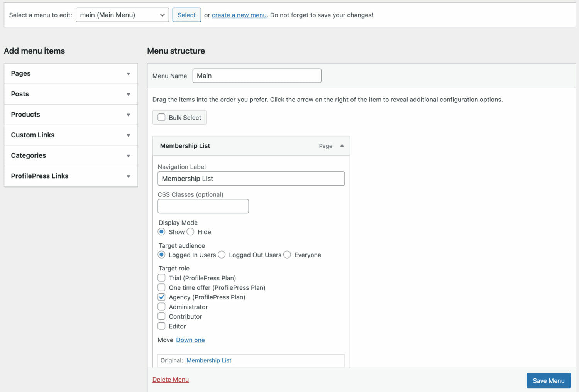This screenshot has height=392, width=579.
Task: Choose Everyone as target audience
Action: [x=287, y=255]
